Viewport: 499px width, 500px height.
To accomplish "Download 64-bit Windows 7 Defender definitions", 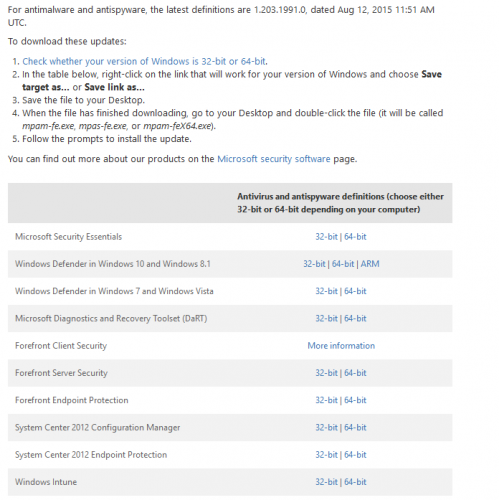I will [355, 291].
